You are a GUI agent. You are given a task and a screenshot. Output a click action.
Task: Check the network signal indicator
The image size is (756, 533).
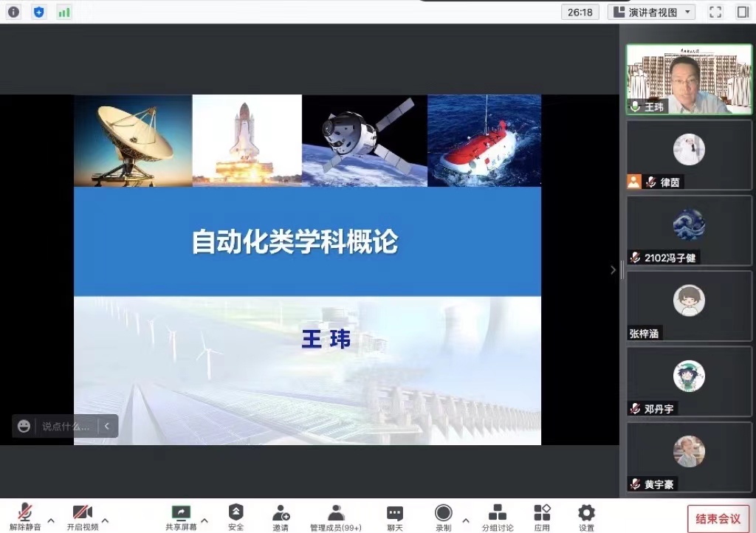pos(64,12)
